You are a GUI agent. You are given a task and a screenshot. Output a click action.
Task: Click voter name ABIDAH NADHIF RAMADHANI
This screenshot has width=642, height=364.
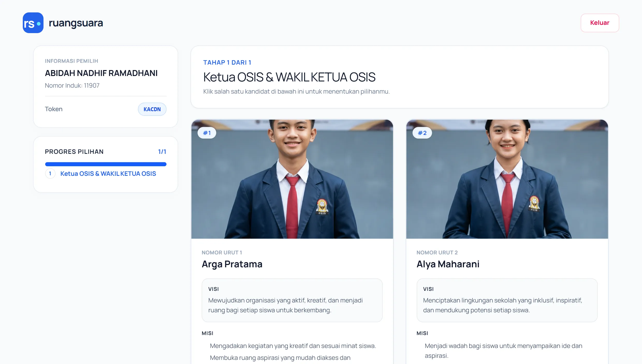101,73
